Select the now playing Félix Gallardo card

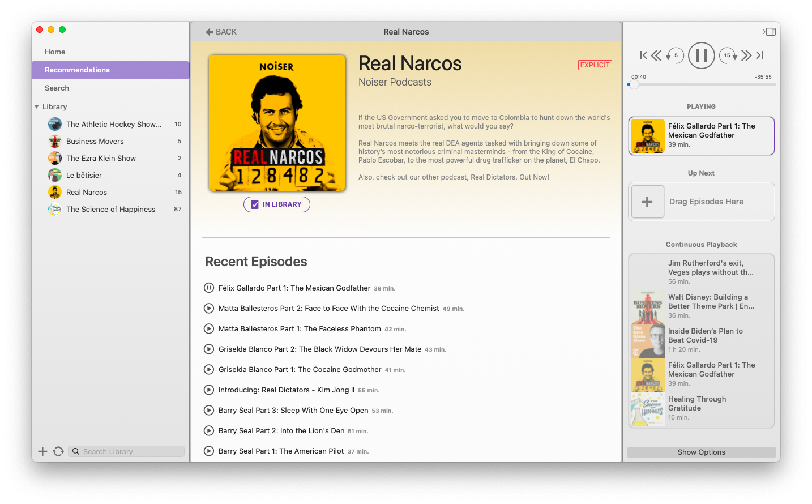[x=701, y=136]
